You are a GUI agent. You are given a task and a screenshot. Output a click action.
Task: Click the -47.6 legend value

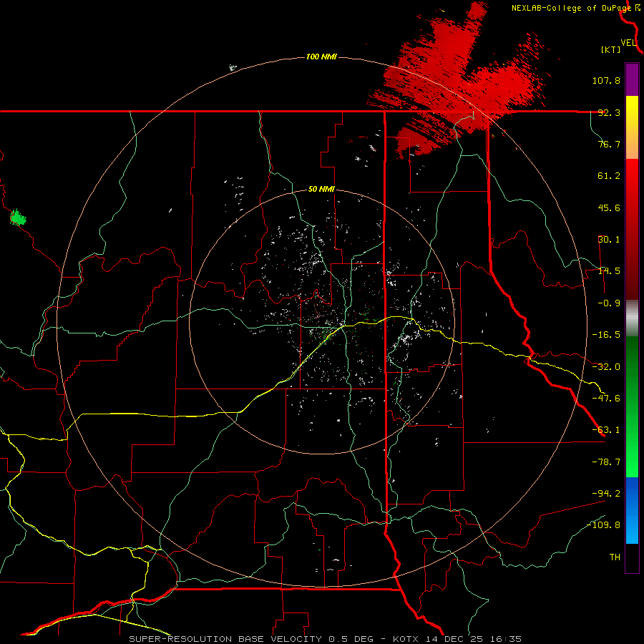tap(606, 399)
